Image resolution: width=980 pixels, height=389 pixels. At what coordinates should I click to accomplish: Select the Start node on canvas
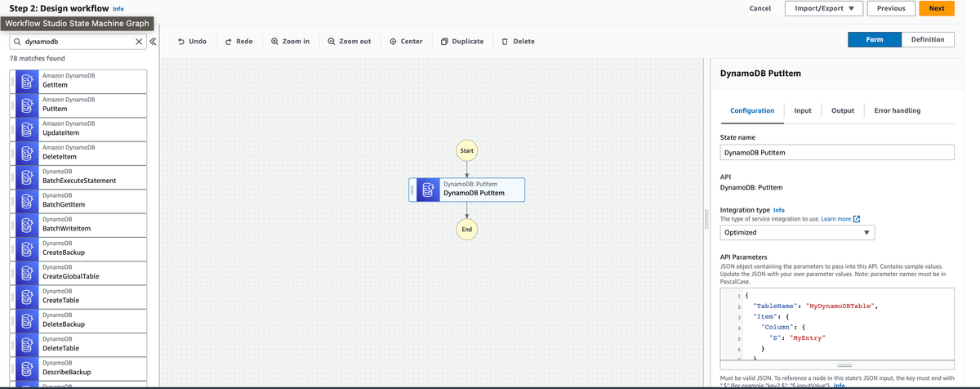pyautogui.click(x=466, y=151)
